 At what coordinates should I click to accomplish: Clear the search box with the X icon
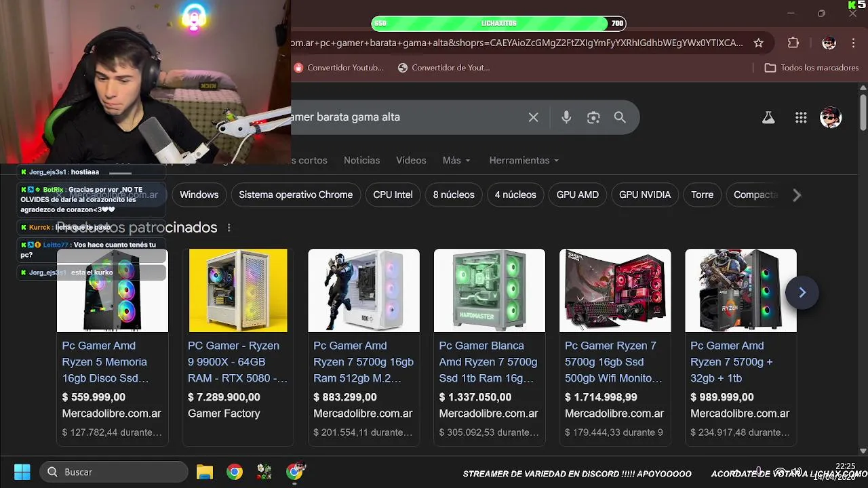(x=534, y=117)
